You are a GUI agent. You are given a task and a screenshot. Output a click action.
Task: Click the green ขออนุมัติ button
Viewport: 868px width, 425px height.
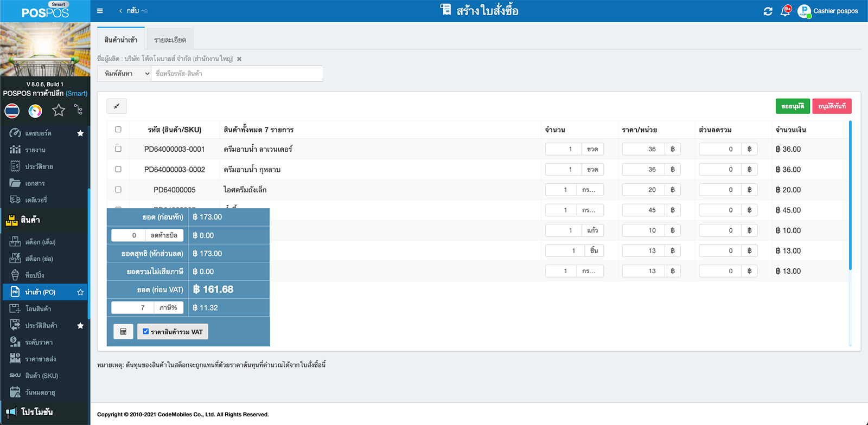click(x=793, y=106)
